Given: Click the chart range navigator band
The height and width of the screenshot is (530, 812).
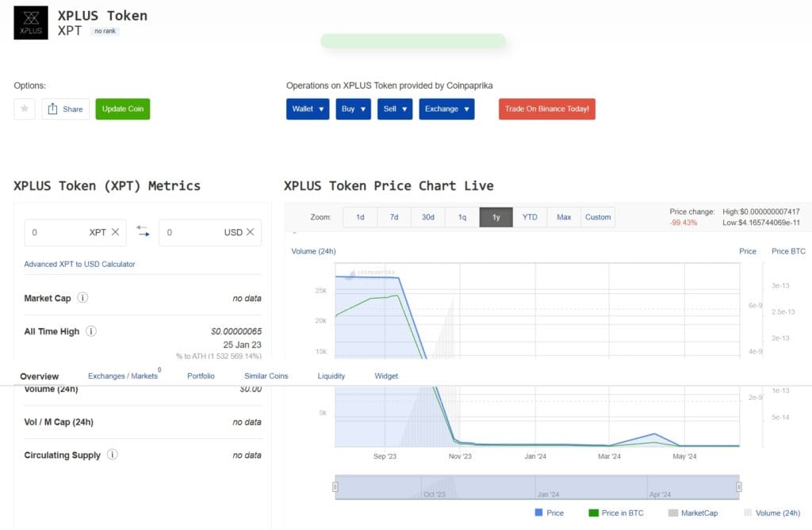Looking at the screenshot, I should coord(537,487).
